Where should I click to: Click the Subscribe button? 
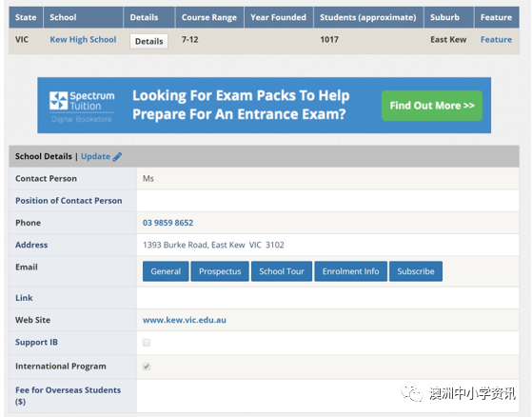416,271
